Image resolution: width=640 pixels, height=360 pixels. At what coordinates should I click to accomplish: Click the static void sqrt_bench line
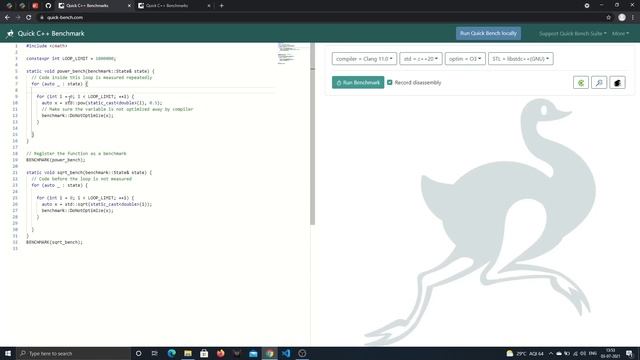coord(89,173)
